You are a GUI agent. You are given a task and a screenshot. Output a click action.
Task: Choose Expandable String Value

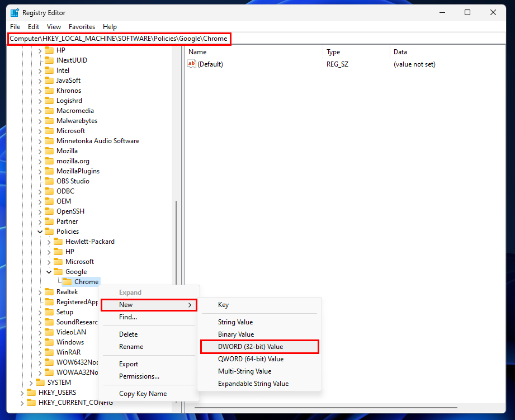coord(259,384)
